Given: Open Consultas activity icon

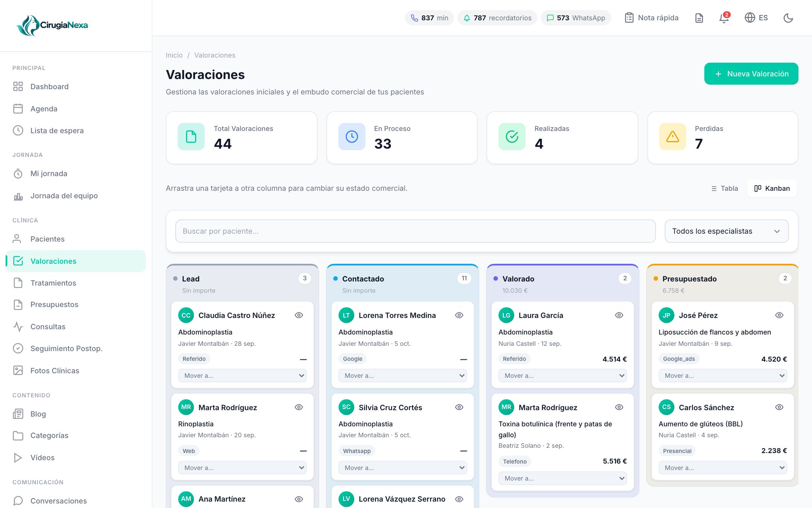Looking at the screenshot, I should coord(18,327).
